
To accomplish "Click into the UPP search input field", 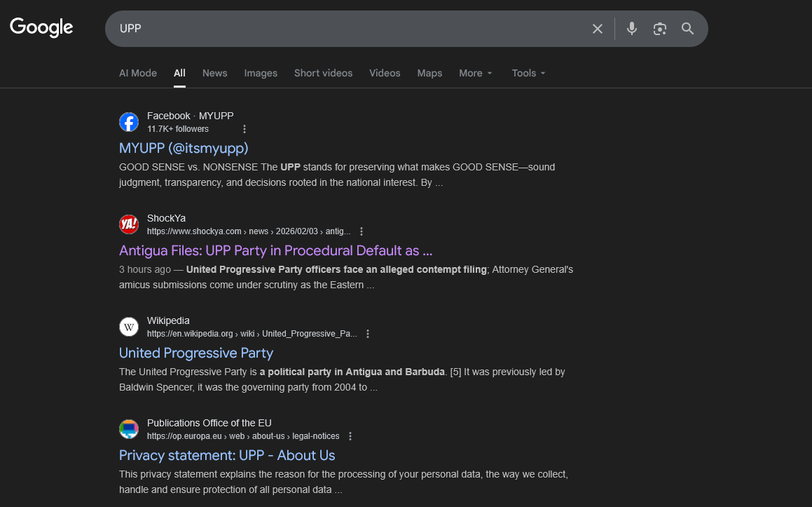I will 343,29.
